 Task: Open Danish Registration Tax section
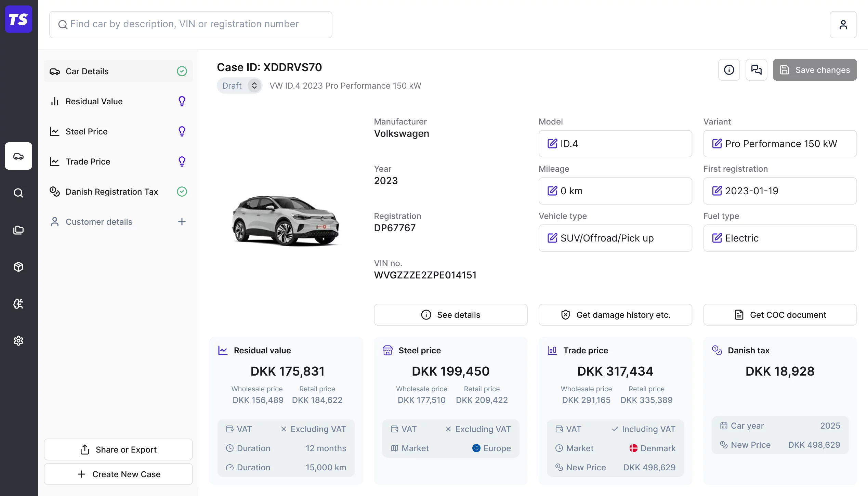point(111,192)
